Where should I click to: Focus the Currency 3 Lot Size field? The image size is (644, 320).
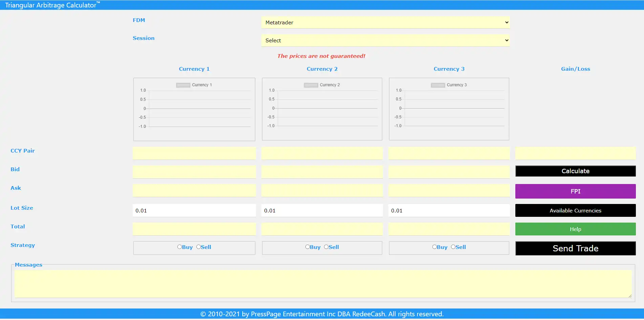coord(449,210)
